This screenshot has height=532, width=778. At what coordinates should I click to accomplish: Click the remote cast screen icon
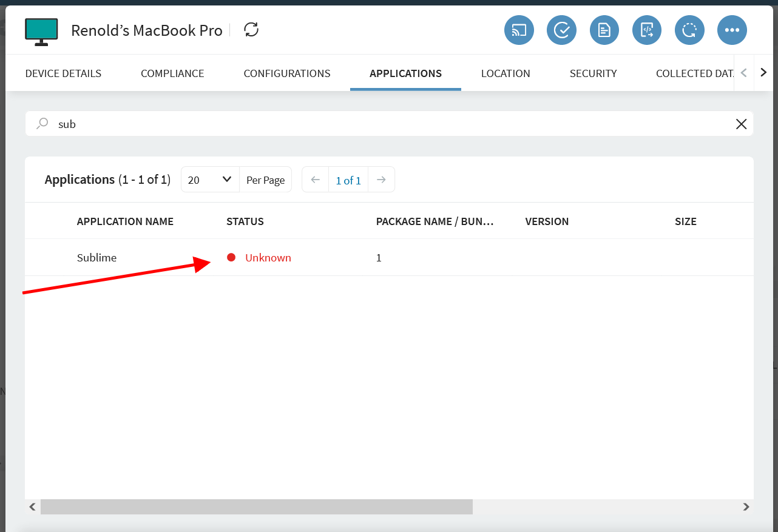[519, 30]
